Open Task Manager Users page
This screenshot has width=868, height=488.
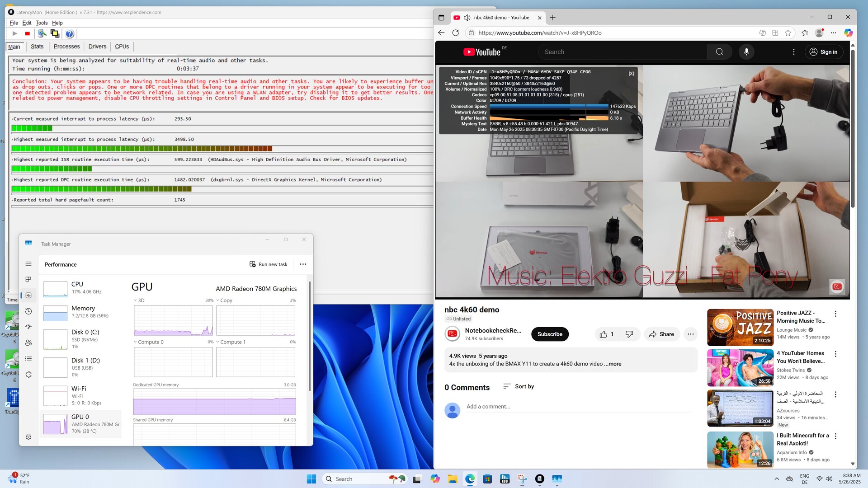(x=28, y=343)
